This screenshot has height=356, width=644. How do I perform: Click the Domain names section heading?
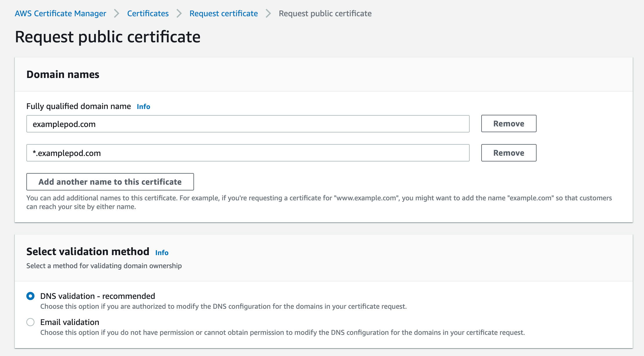(x=63, y=74)
